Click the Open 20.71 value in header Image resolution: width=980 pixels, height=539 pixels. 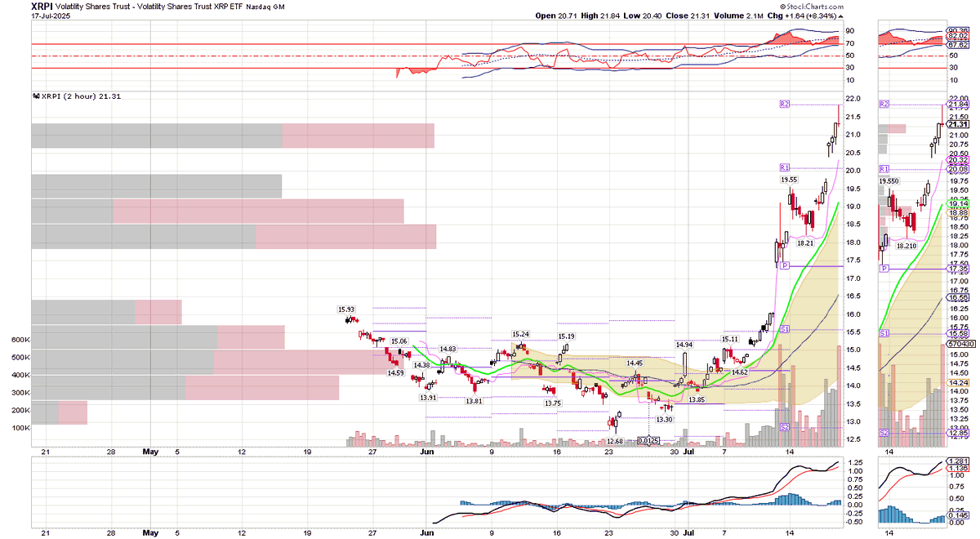[x=559, y=16]
